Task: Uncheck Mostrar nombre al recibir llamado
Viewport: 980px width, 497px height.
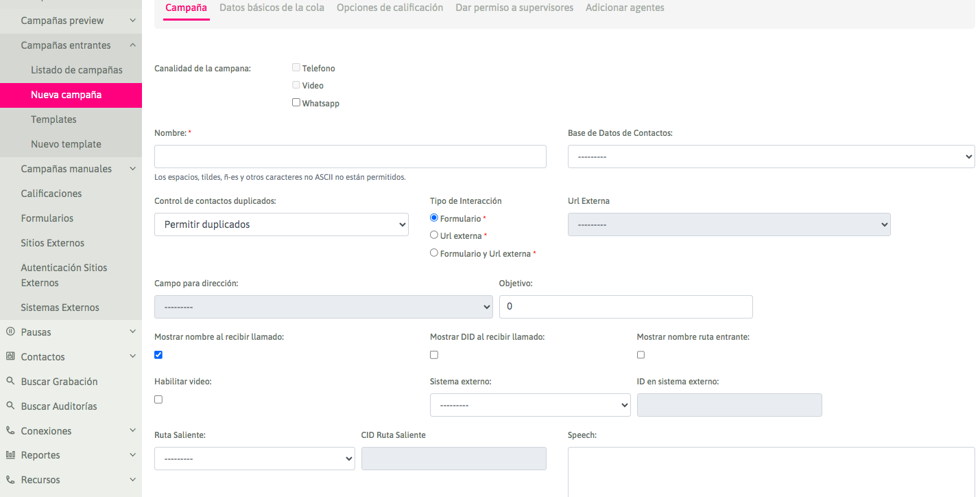Action: pyautogui.click(x=158, y=355)
